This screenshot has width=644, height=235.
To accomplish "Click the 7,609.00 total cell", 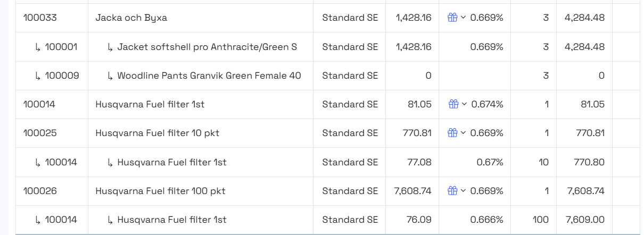I will tap(586, 220).
